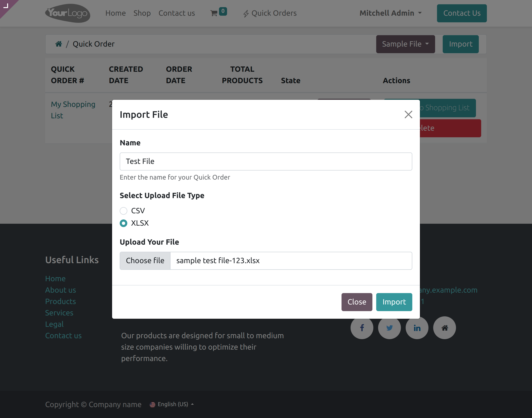The image size is (532, 418).
Task: Click the Close button in the dialog
Action: point(356,302)
